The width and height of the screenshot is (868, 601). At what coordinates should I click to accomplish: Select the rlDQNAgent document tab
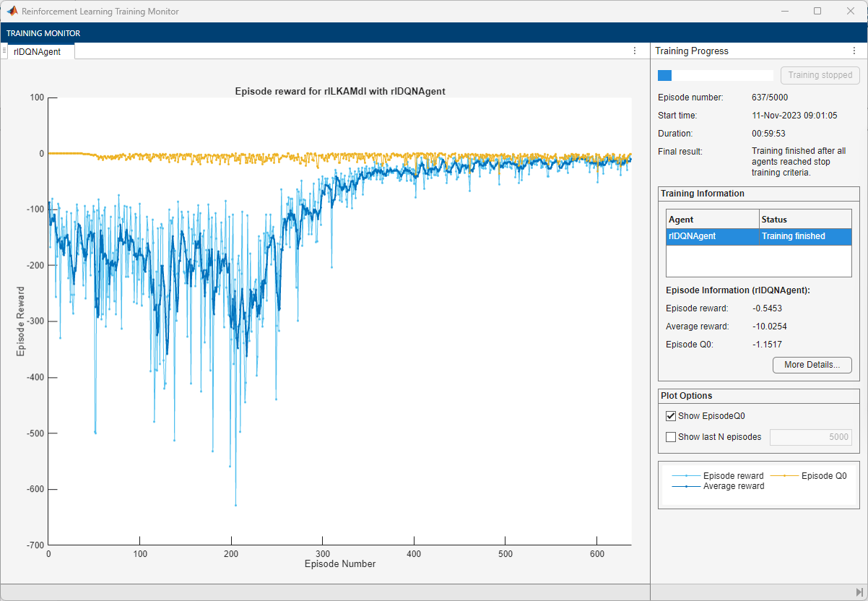click(38, 51)
